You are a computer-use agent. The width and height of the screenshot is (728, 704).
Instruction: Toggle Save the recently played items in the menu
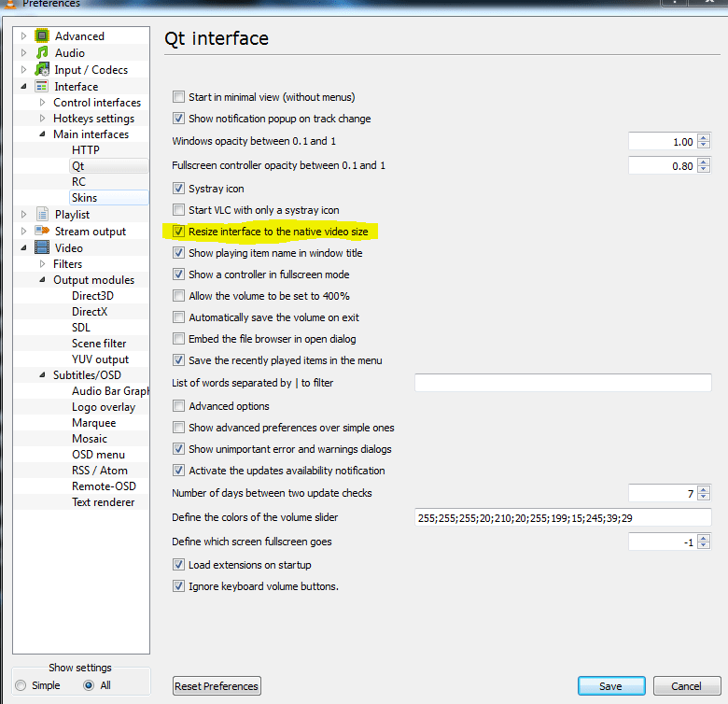[178, 359]
